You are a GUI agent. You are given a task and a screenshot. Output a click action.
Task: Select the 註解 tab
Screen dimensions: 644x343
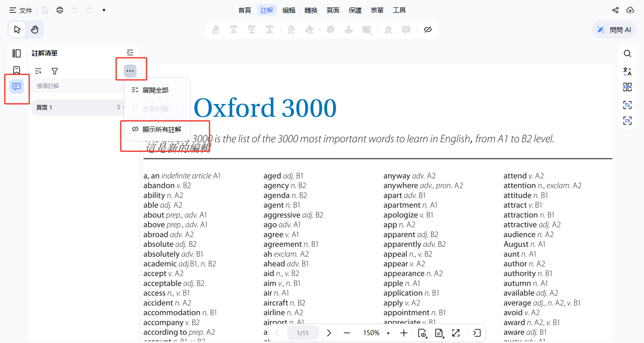click(267, 10)
